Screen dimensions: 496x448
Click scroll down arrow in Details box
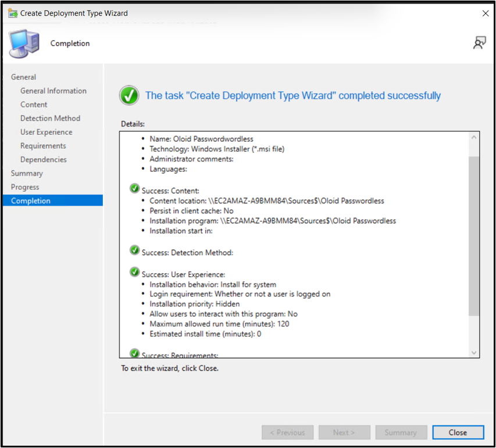tap(473, 353)
